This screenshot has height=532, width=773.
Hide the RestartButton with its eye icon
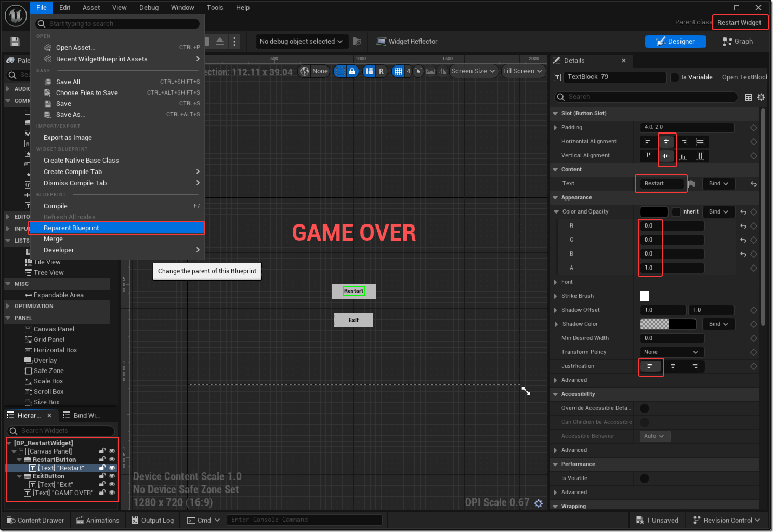[x=112, y=460]
